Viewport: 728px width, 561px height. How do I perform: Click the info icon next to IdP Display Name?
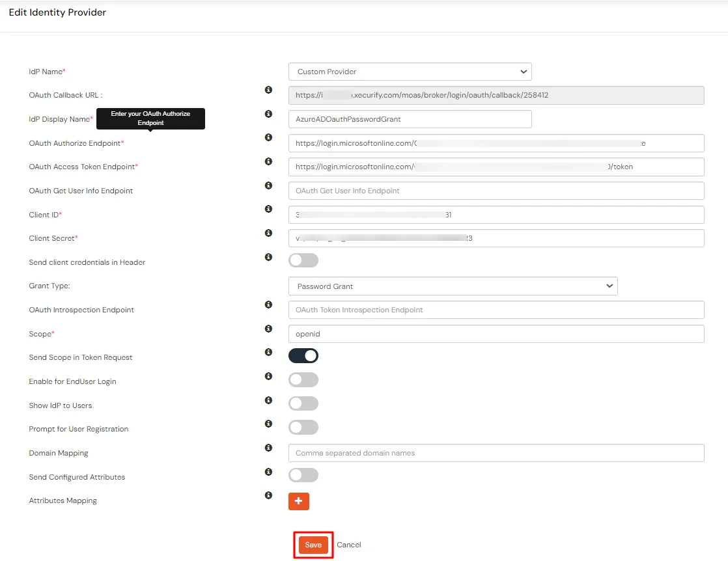coord(268,113)
